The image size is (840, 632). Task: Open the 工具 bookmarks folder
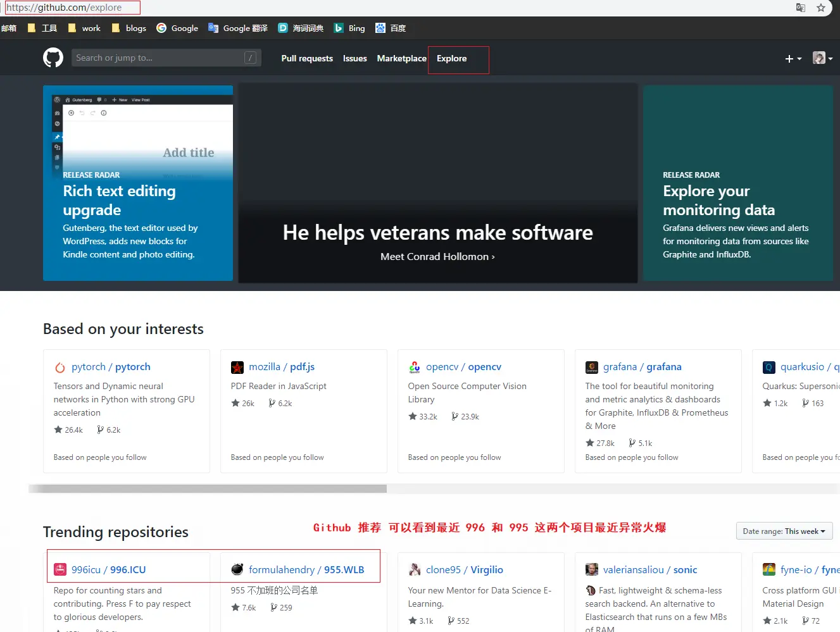pos(42,28)
